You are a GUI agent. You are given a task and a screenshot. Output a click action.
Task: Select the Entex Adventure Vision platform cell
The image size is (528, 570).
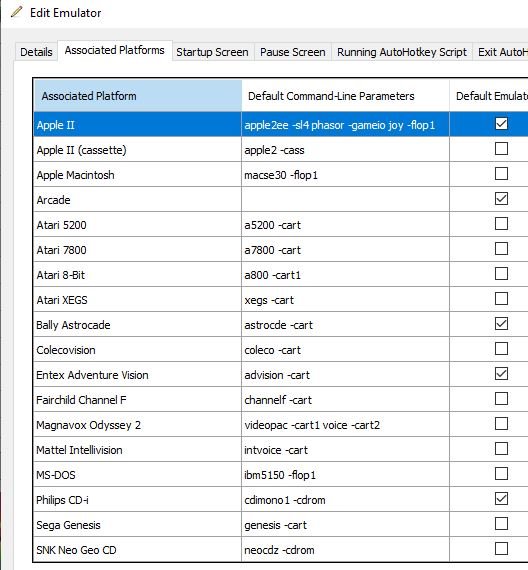pos(137,375)
